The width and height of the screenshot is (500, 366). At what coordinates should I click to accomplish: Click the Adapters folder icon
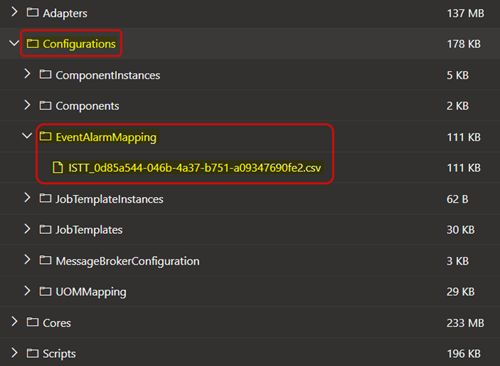click(33, 13)
